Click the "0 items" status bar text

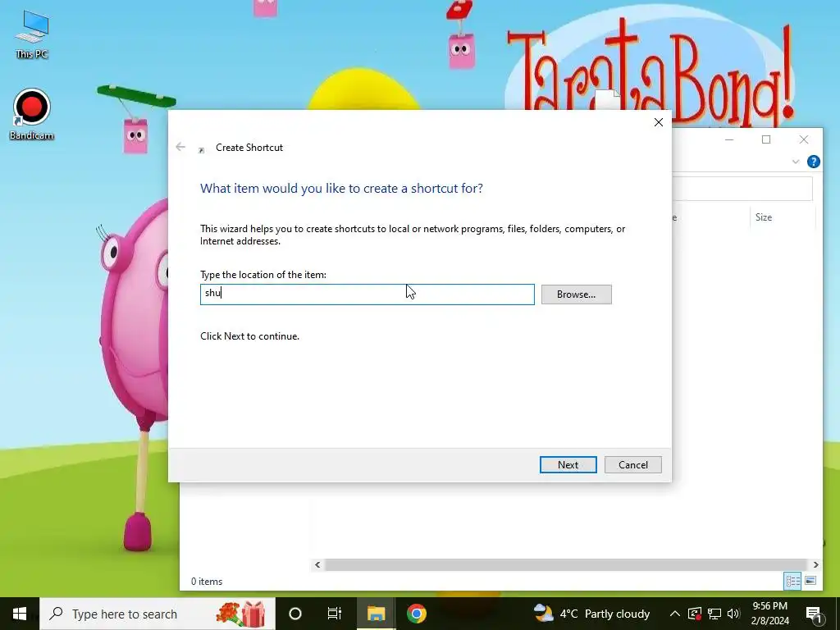207,582
